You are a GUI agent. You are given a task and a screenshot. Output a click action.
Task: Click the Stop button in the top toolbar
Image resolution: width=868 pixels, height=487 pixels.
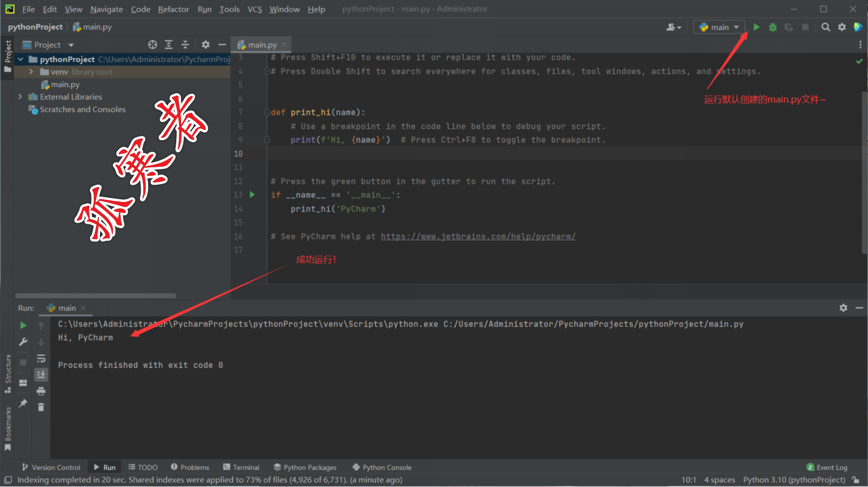[x=805, y=27]
